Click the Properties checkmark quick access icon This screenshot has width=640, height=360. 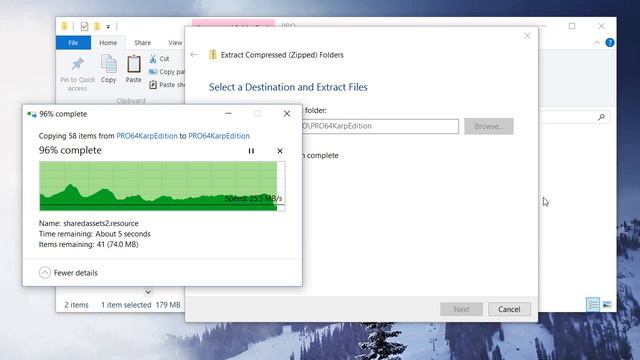click(84, 27)
